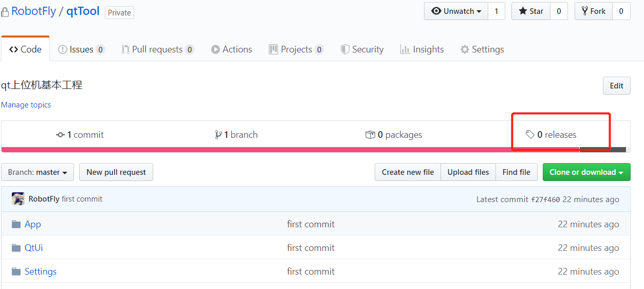Click the fork count 0

coord(621,11)
